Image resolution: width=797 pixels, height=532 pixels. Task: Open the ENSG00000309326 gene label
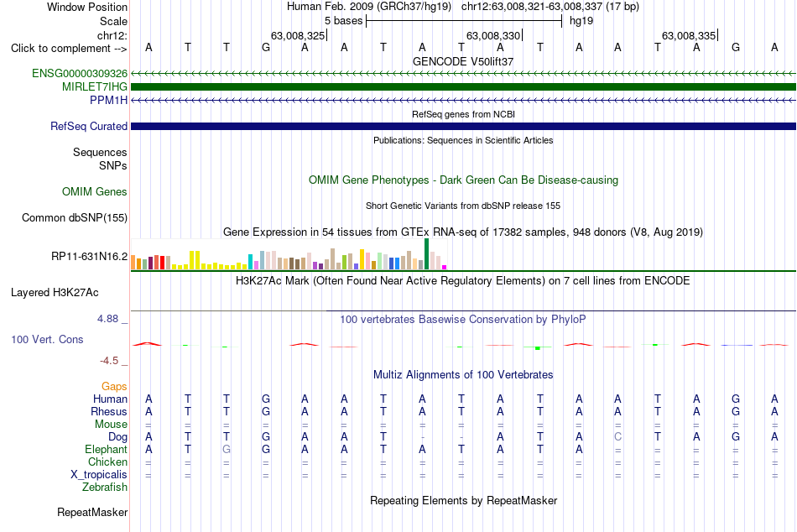[80, 73]
